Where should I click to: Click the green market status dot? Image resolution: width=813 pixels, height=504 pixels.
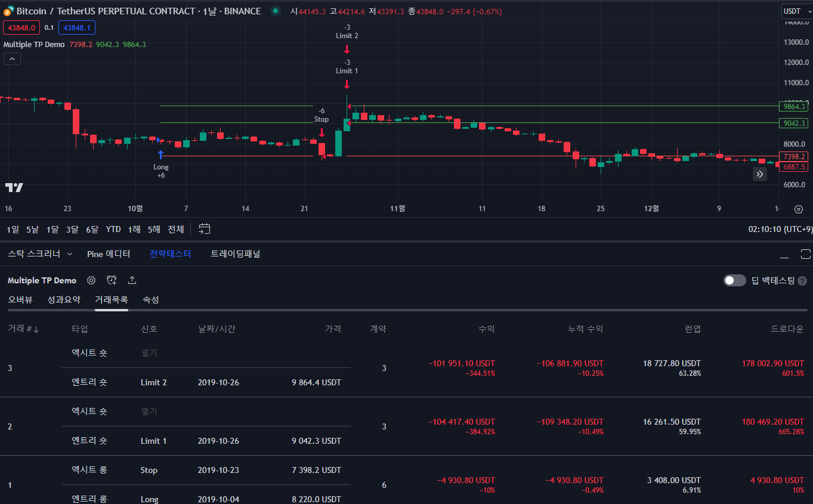(275, 11)
